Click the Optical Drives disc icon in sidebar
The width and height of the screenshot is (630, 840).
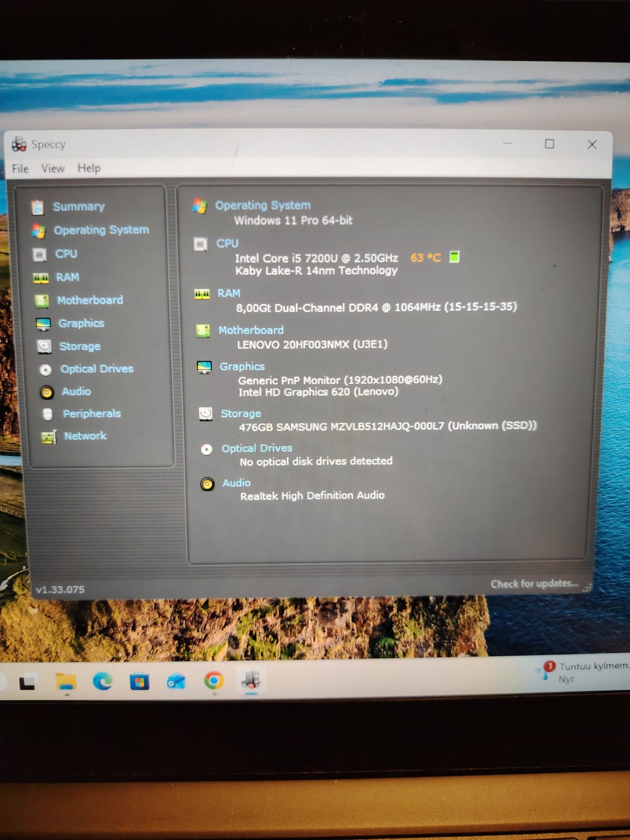click(x=45, y=369)
